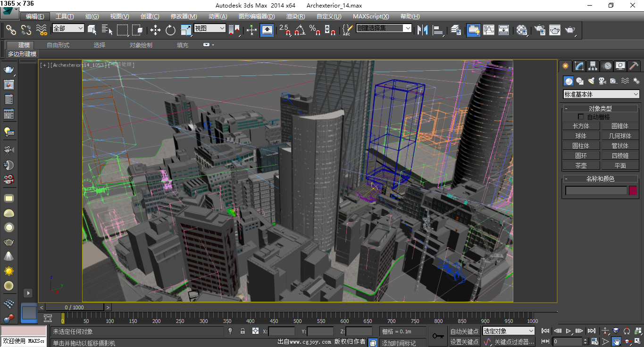Click the 茶壶 teapot button
The height and width of the screenshot is (347, 644).
point(581,165)
